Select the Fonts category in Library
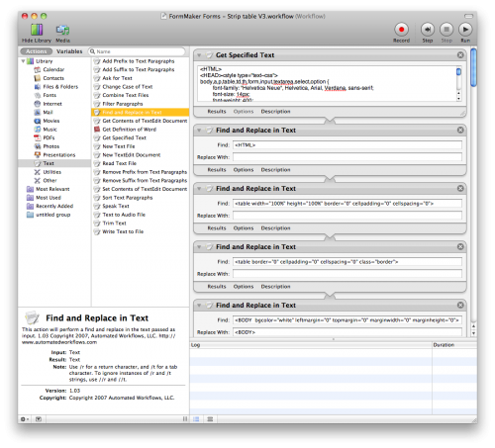The width and height of the screenshot is (495, 448). click(x=49, y=95)
